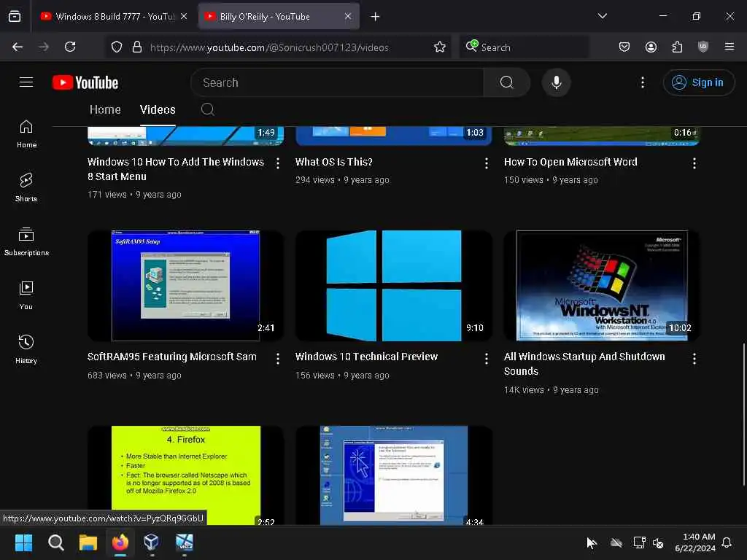Open the YouTube guide hamburger menu
The width and height of the screenshot is (747, 560).
click(26, 82)
